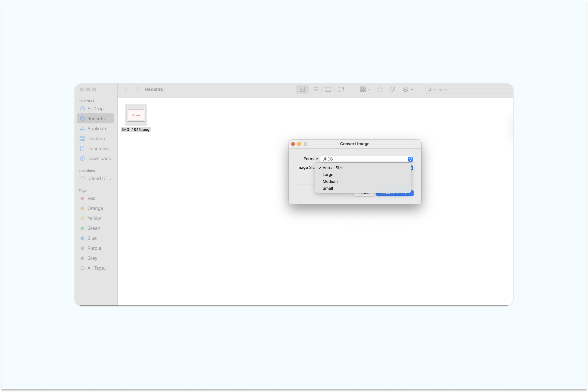Switch to icon view in the toolbar
Screen dimensions: 588x392
click(302, 89)
